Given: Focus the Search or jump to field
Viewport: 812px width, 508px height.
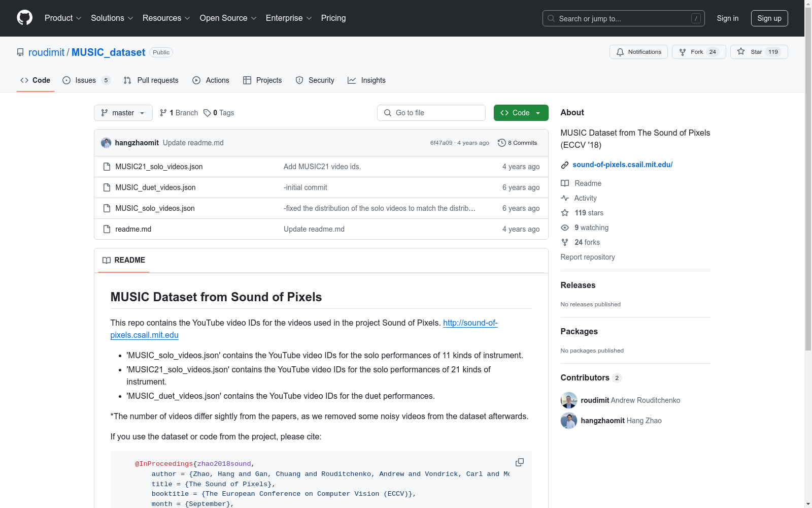Looking at the screenshot, I should [x=624, y=18].
